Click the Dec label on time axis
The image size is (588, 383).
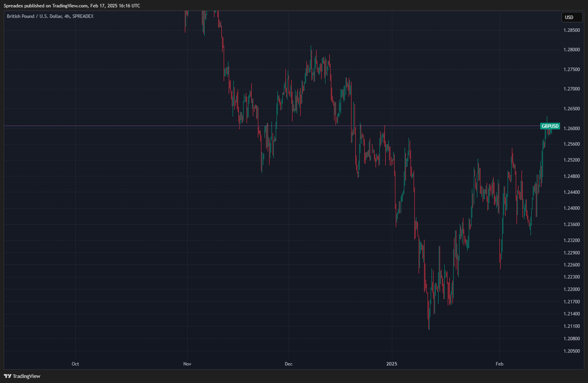(x=289, y=364)
